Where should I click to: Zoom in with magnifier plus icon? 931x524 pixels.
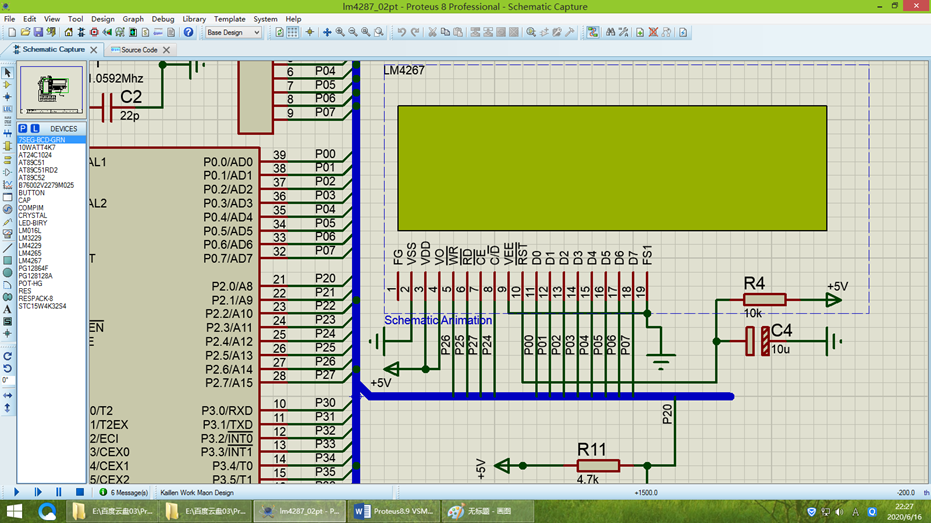[x=340, y=33]
